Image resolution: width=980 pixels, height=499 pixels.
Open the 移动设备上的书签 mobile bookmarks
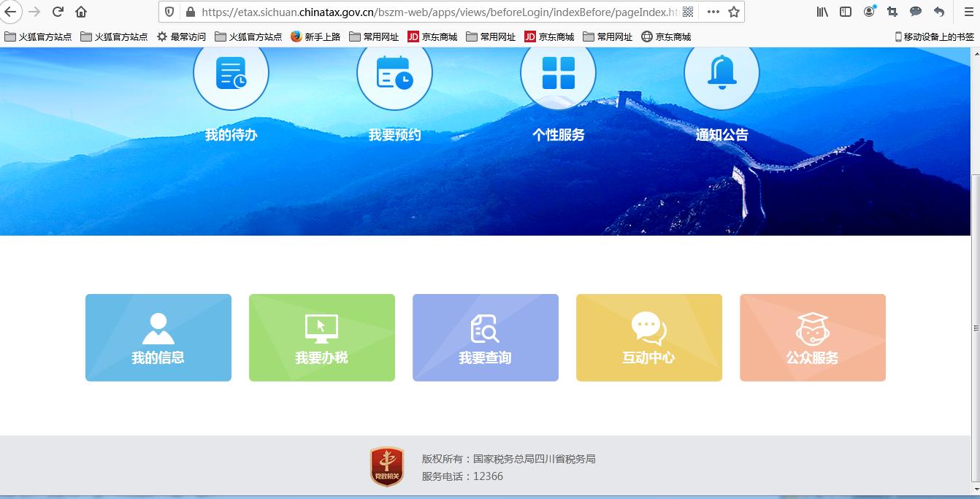[x=934, y=36]
